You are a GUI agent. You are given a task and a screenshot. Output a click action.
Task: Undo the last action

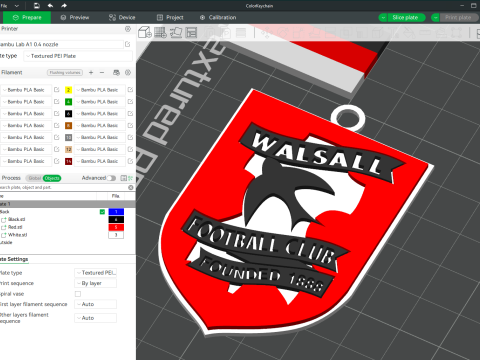pos(50,5)
